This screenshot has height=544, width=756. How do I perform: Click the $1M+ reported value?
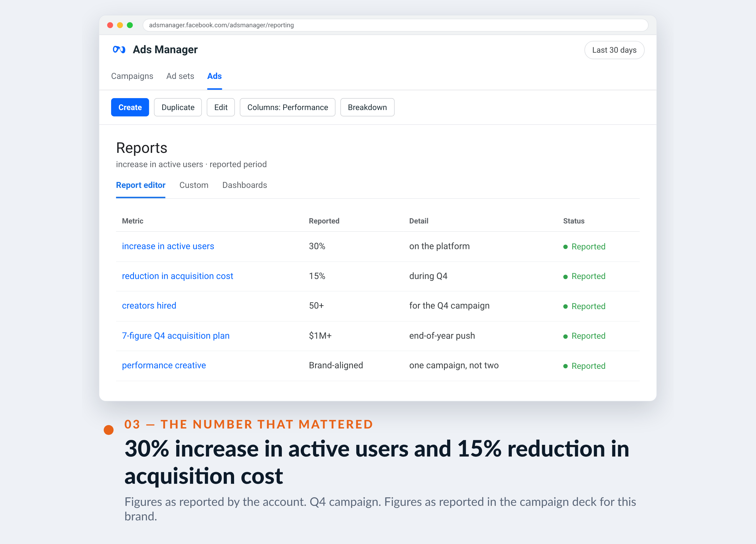tap(320, 336)
